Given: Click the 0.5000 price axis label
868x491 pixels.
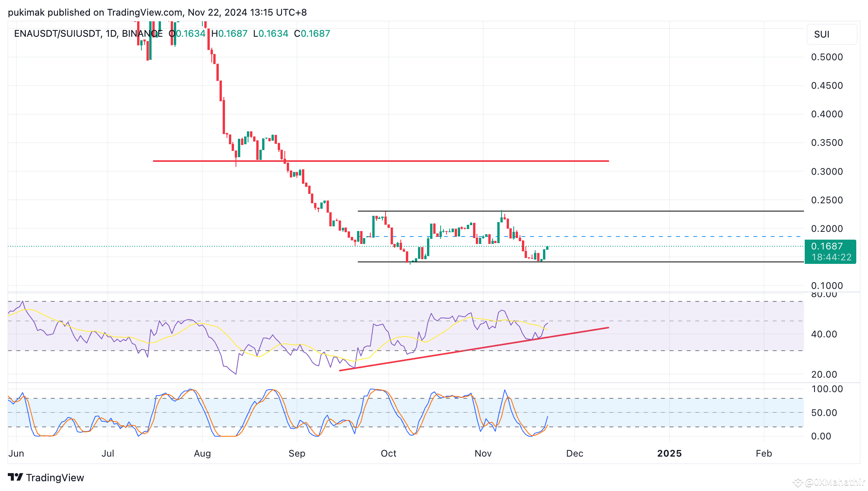Looking at the screenshot, I should pyautogui.click(x=827, y=57).
